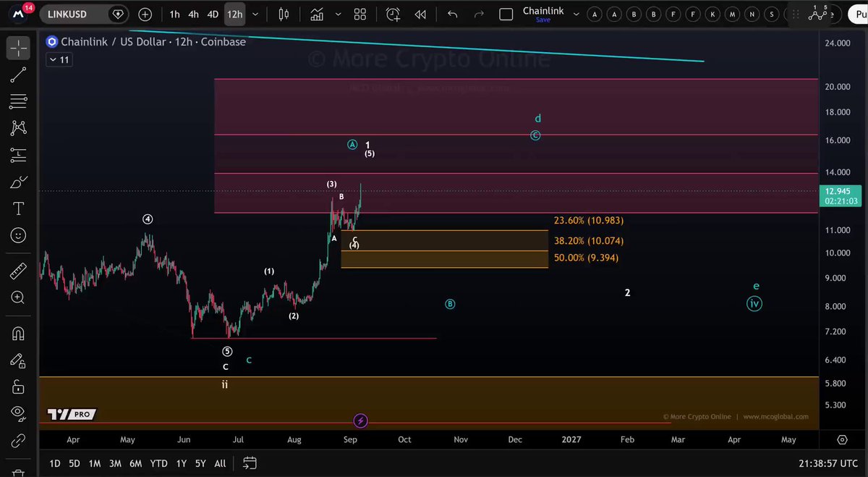This screenshot has height=477, width=868.
Task: Select the crosshair cursor tool
Action: tap(19, 48)
